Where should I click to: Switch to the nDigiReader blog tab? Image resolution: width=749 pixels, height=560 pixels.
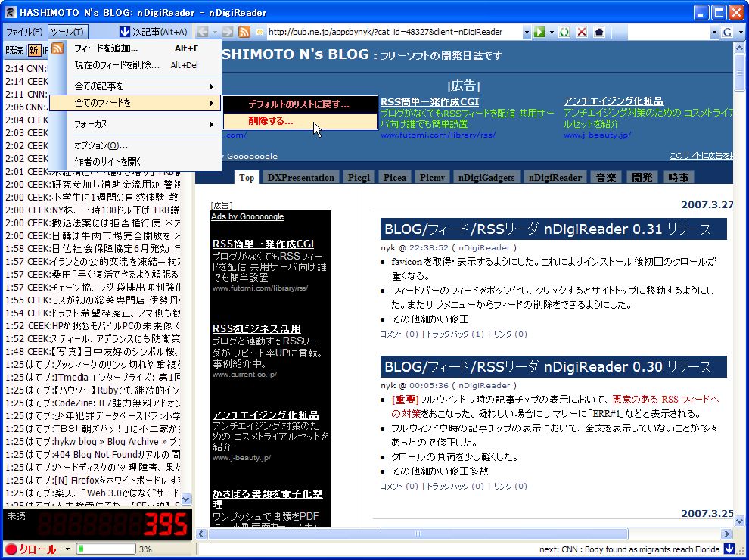coord(555,177)
